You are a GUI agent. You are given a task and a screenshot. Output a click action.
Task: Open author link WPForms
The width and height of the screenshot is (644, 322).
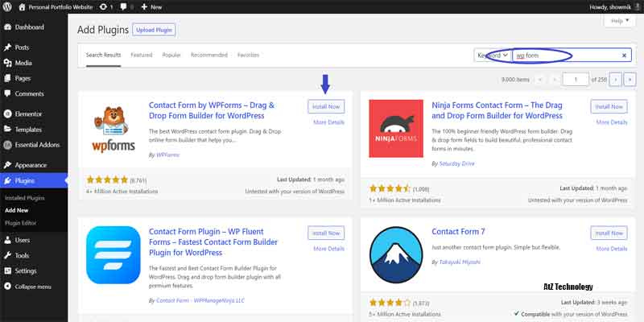tap(168, 155)
